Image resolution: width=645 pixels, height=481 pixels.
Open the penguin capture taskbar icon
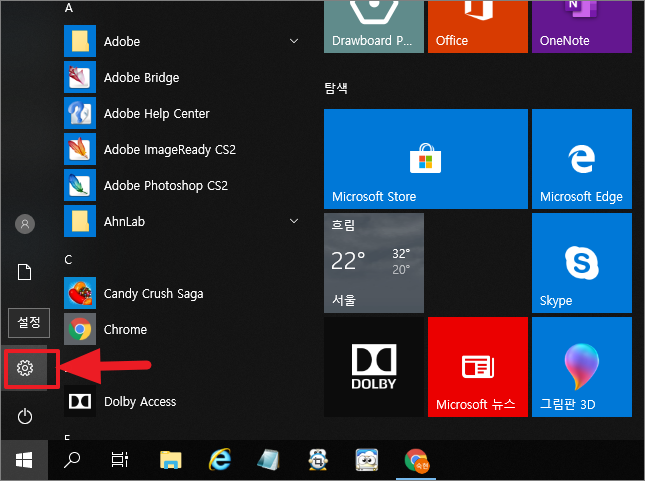[318, 460]
